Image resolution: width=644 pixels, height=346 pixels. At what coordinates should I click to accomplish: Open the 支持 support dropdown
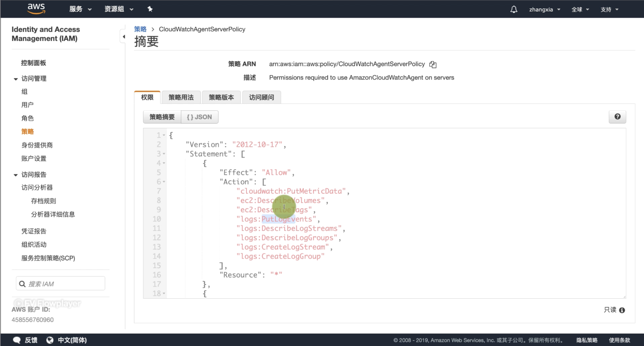click(610, 9)
